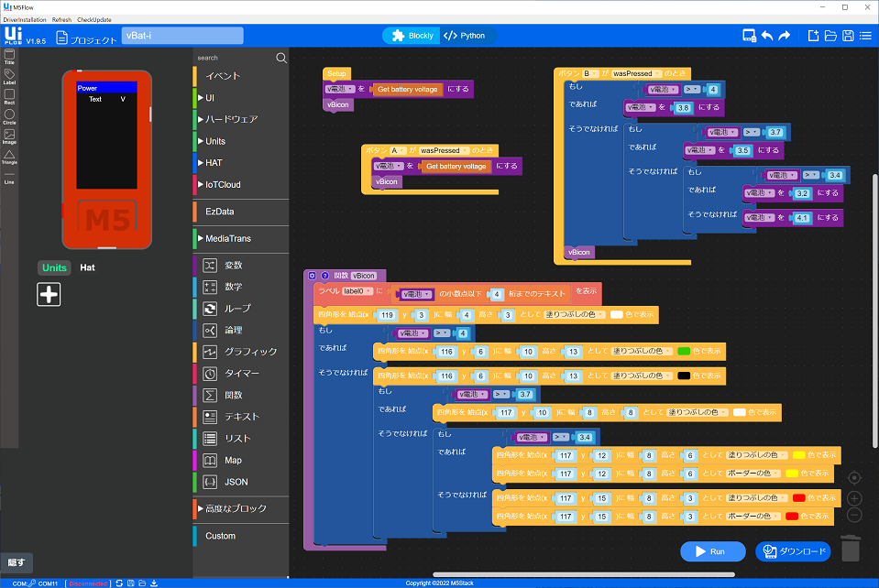Add a unit with the plus icon
This screenshot has width=879, height=588.
coord(49,294)
